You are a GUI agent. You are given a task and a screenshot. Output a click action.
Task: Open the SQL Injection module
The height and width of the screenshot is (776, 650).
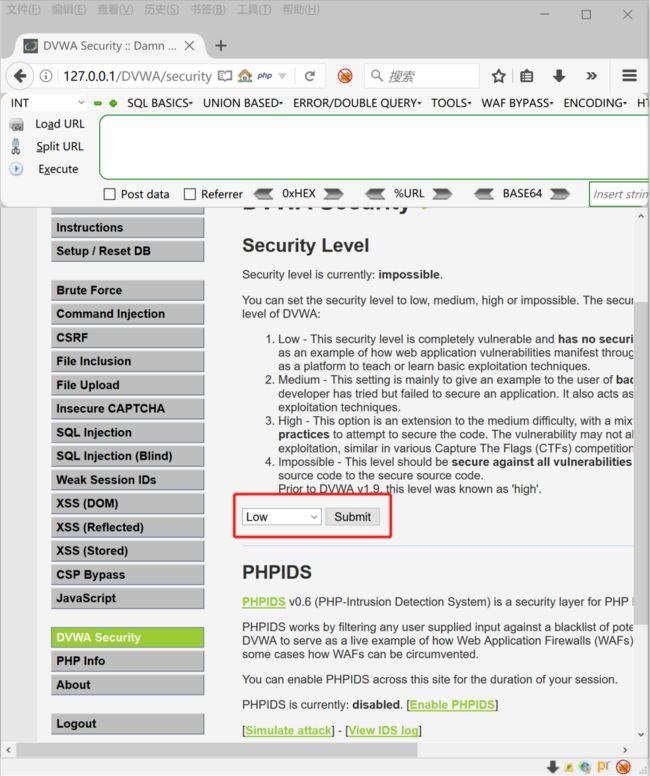point(127,433)
